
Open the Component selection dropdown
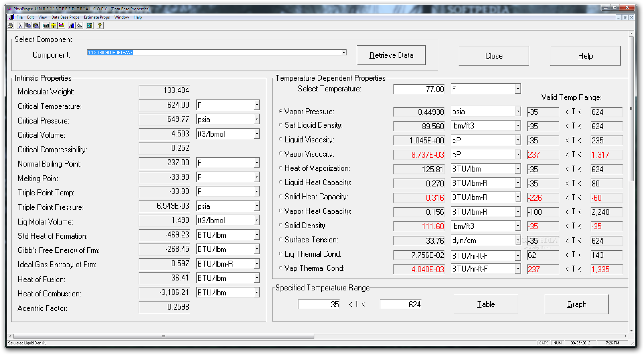(344, 52)
